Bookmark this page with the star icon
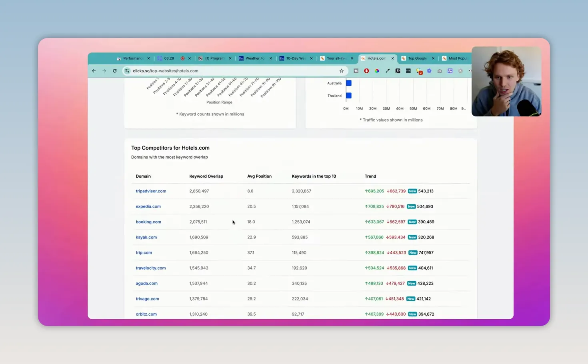 pyautogui.click(x=342, y=71)
